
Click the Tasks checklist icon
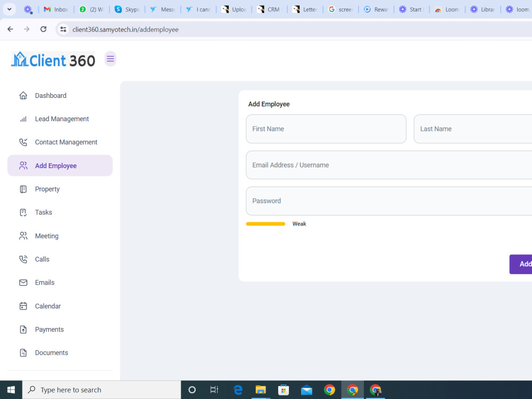pyautogui.click(x=23, y=212)
